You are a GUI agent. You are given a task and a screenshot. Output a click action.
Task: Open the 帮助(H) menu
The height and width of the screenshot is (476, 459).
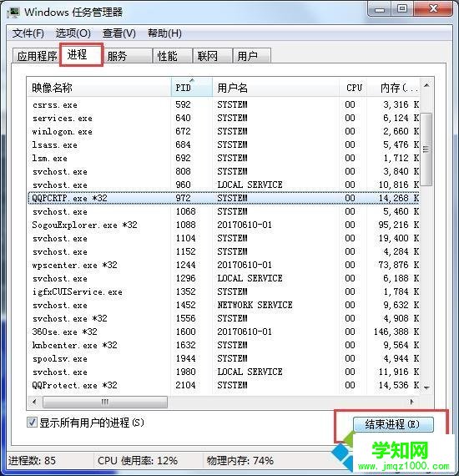tap(164, 33)
